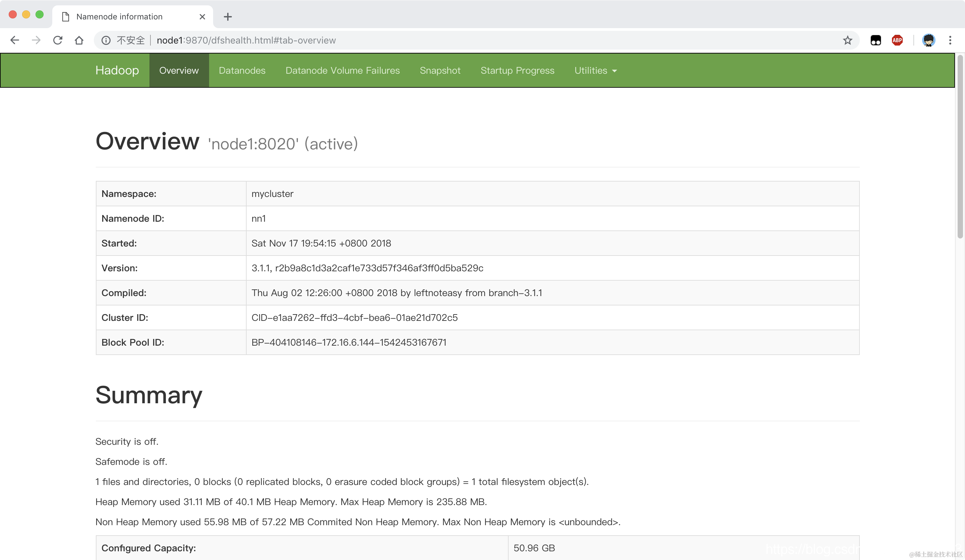This screenshot has width=965, height=560.
Task: Click the browser forward arrow
Action: coord(36,40)
